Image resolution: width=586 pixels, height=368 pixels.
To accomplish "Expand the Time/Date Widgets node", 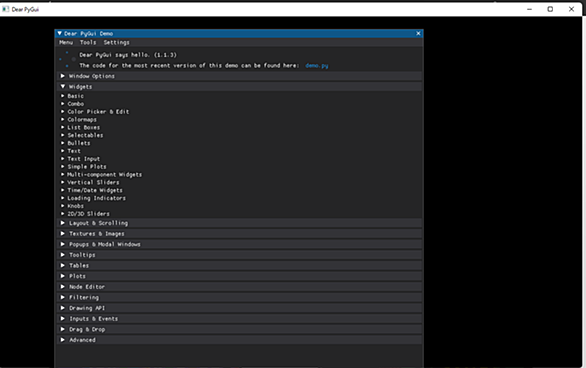I will coord(92,190).
